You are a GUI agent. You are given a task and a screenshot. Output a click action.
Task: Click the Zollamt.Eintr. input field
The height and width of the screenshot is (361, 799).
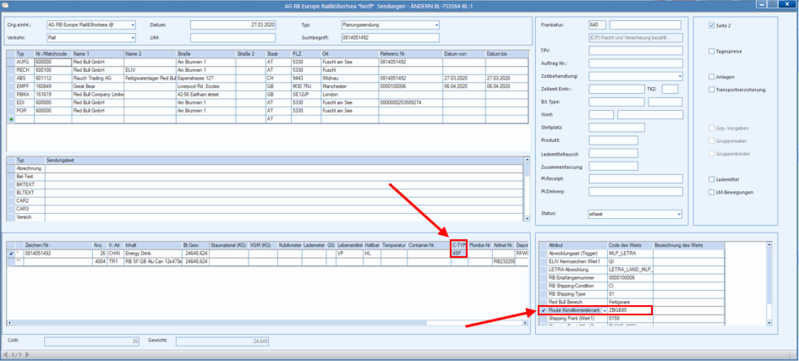click(x=617, y=89)
